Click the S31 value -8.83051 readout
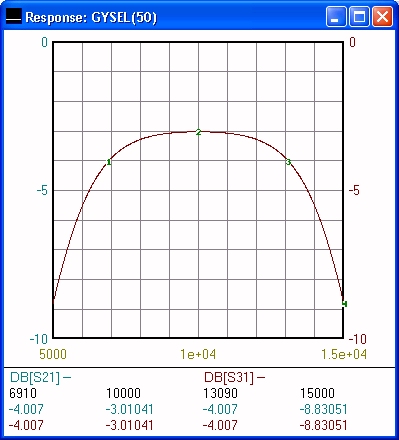 [323, 425]
